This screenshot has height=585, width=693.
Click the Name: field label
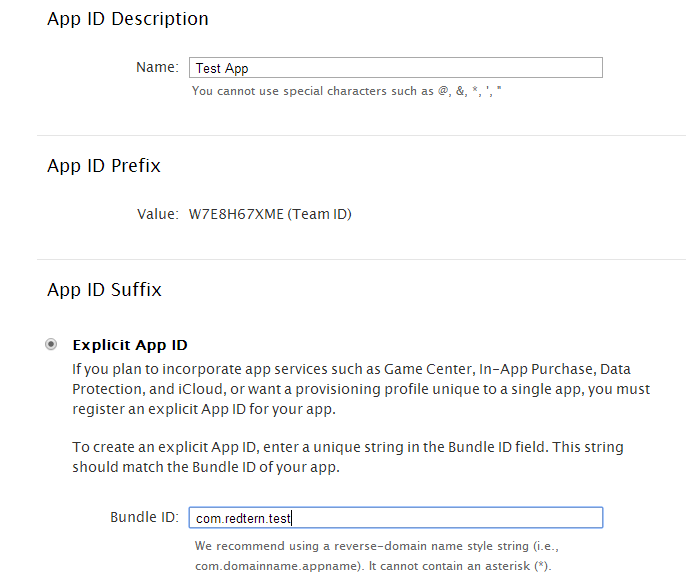point(157,67)
